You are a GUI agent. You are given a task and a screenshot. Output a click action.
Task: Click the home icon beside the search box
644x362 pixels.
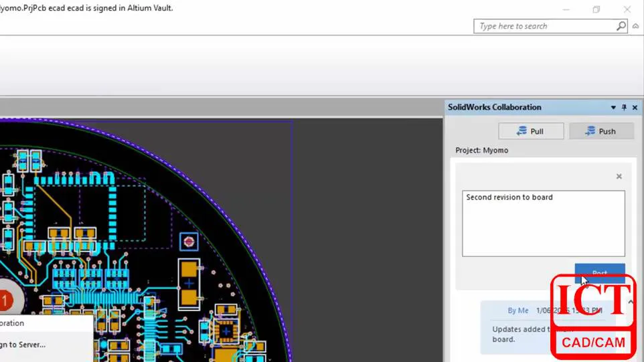pos(636,26)
